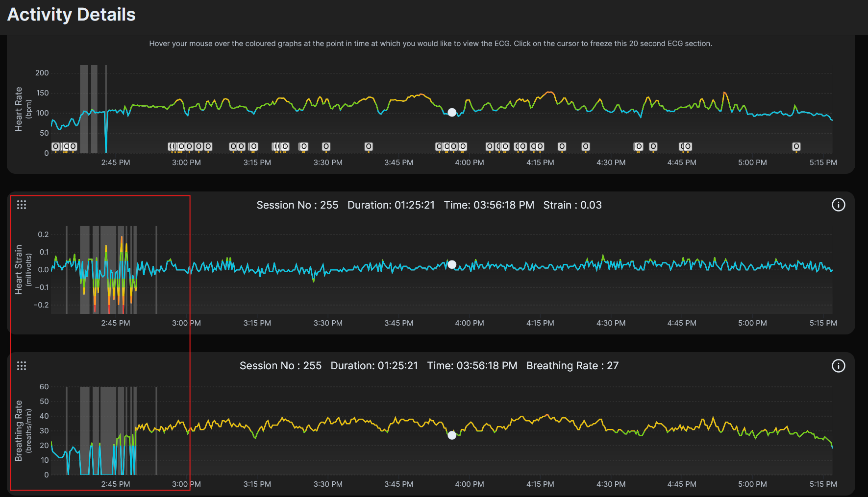Select the Activity Details heading
Image resolution: width=868 pixels, height=497 pixels.
point(72,15)
